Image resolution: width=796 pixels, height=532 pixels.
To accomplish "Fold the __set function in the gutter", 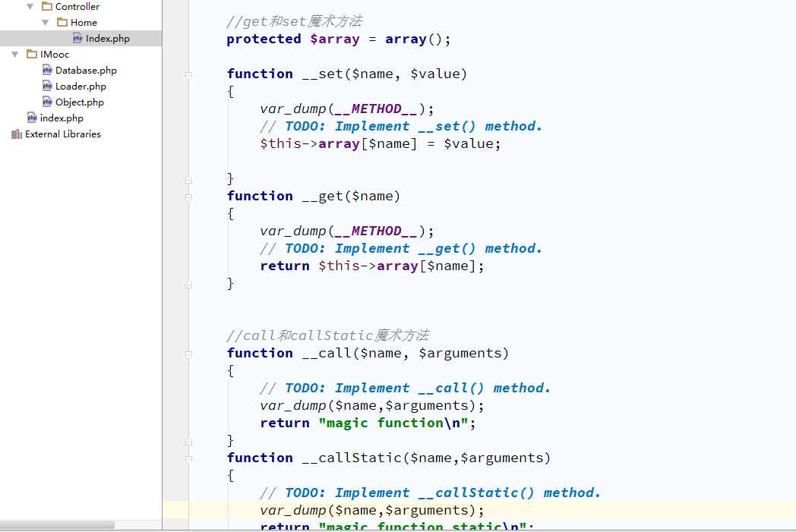I will 189,76.
